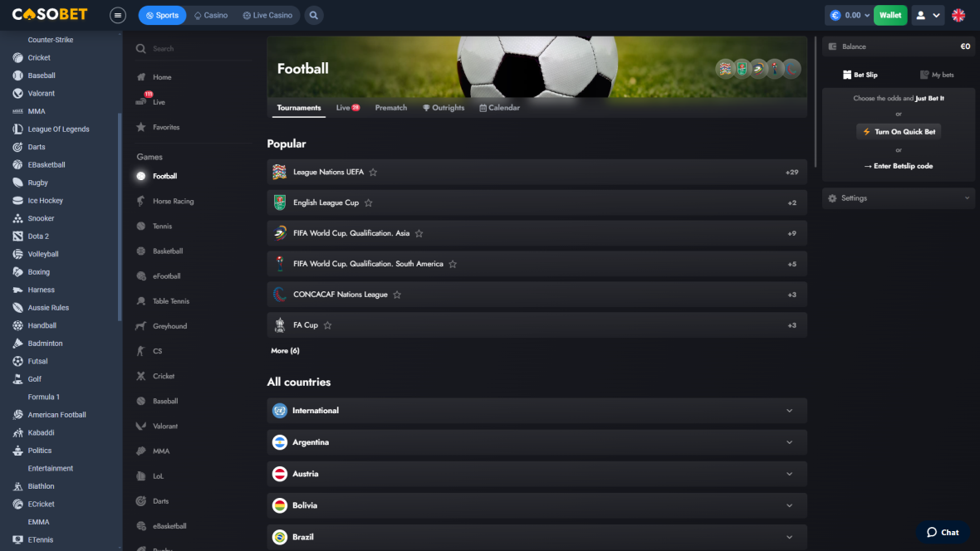Click the magnifier search icon in top bar
Screen dimensions: 980x551
pos(314,15)
